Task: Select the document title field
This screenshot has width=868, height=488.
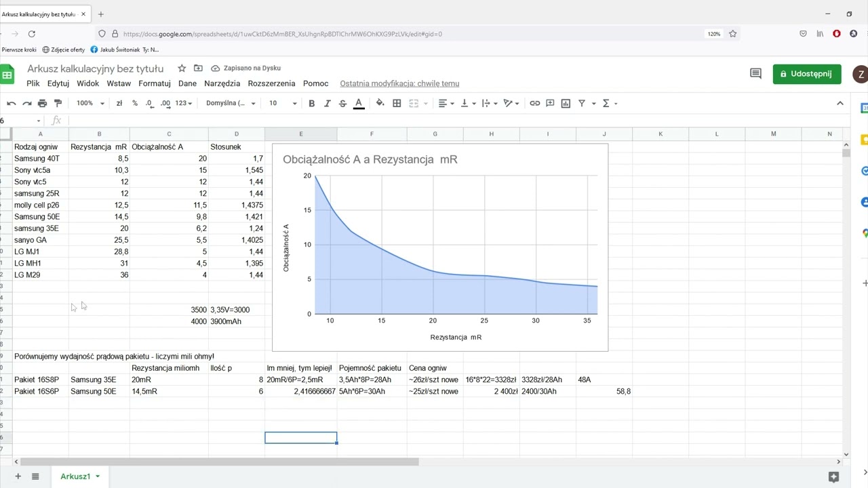Action: point(96,68)
